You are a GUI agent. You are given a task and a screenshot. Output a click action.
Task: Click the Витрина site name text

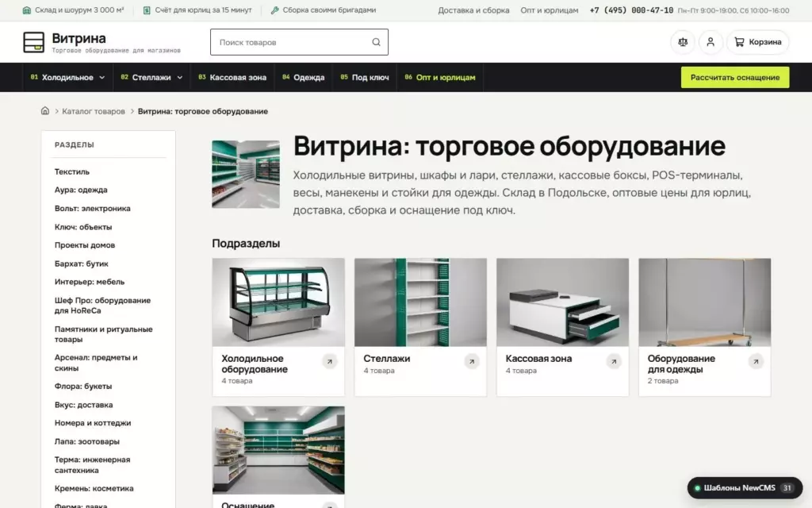79,38
